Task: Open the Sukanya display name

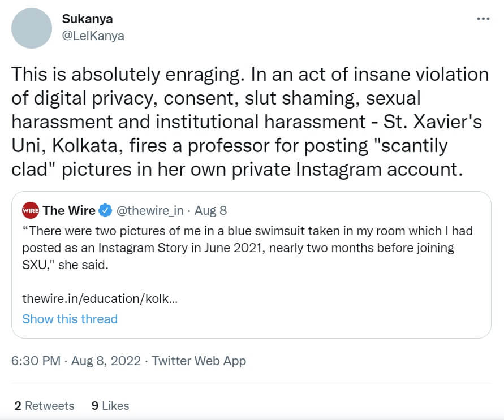Action: (87, 19)
